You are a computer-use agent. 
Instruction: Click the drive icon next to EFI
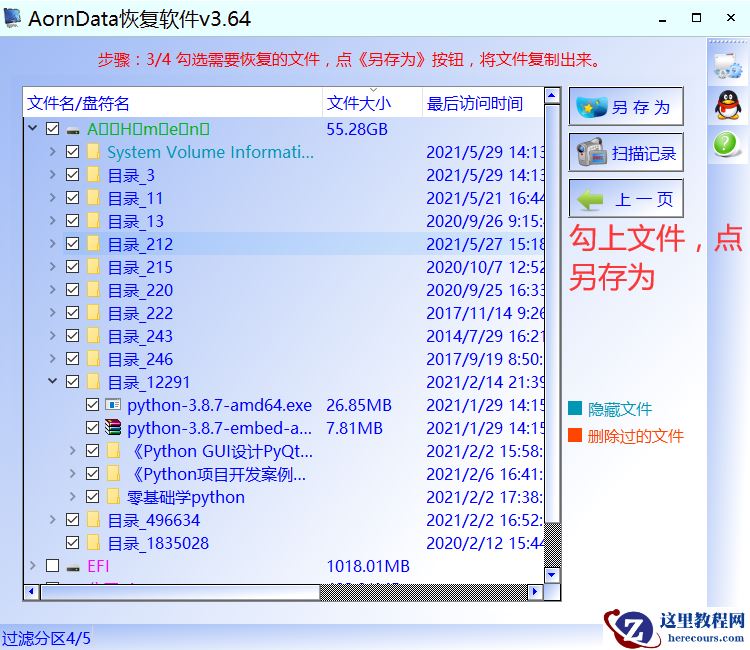(x=73, y=567)
